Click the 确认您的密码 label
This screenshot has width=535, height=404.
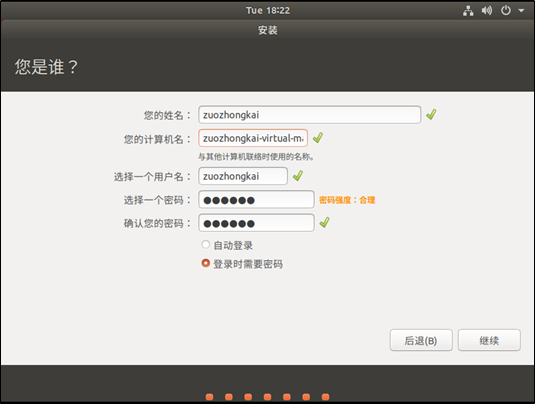pos(157,223)
